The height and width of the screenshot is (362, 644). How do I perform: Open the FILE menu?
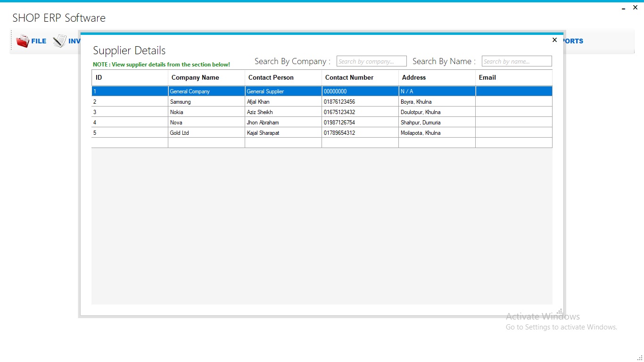(x=39, y=41)
